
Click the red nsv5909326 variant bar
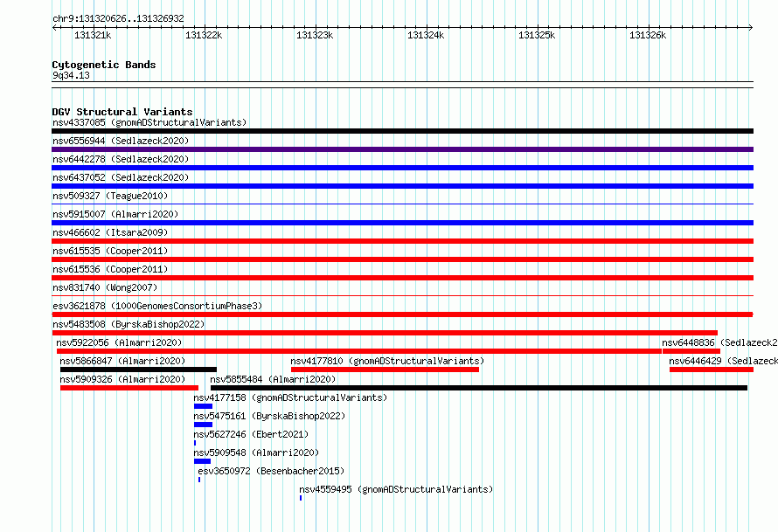click(x=129, y=388)
